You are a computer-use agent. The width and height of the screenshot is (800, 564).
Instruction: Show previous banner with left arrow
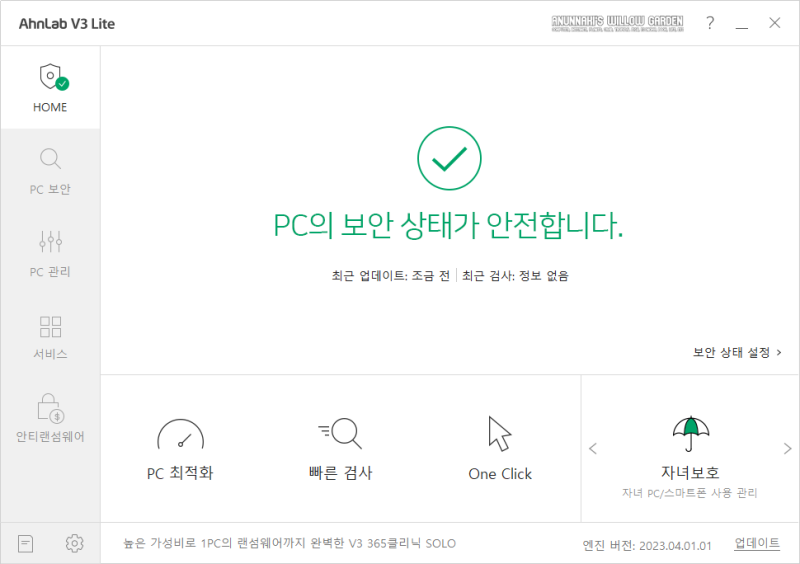(x=592, y=449)
